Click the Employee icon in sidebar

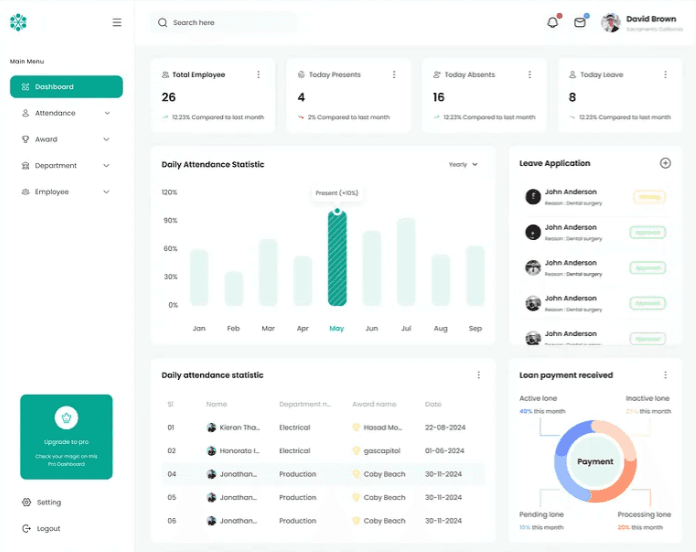pyautogui.click(x=25, y=192)
